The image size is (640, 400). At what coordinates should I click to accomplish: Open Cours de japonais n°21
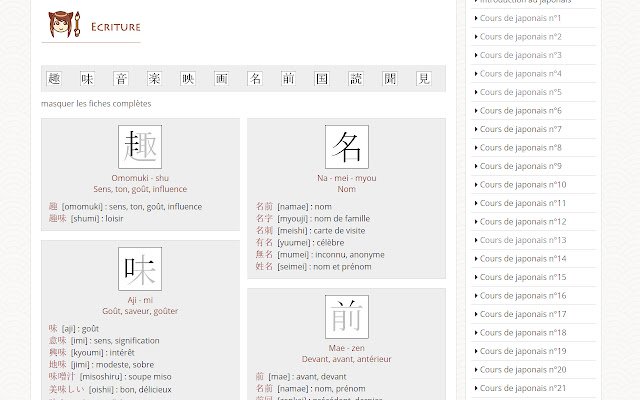click(523, 388)
